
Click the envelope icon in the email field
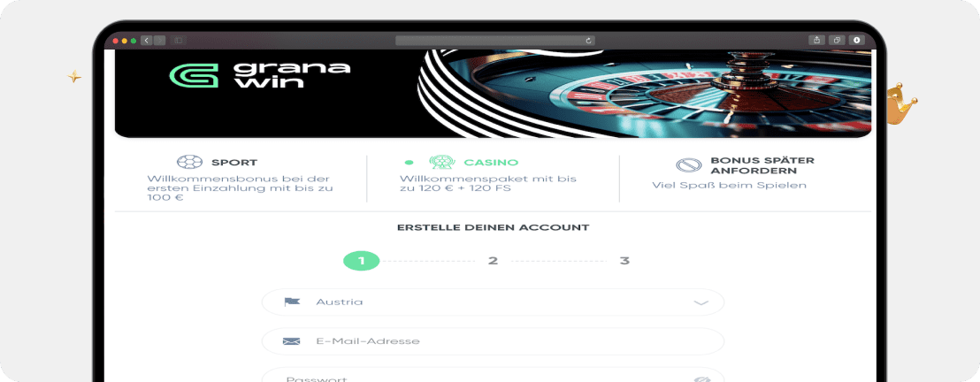point(291,341)
